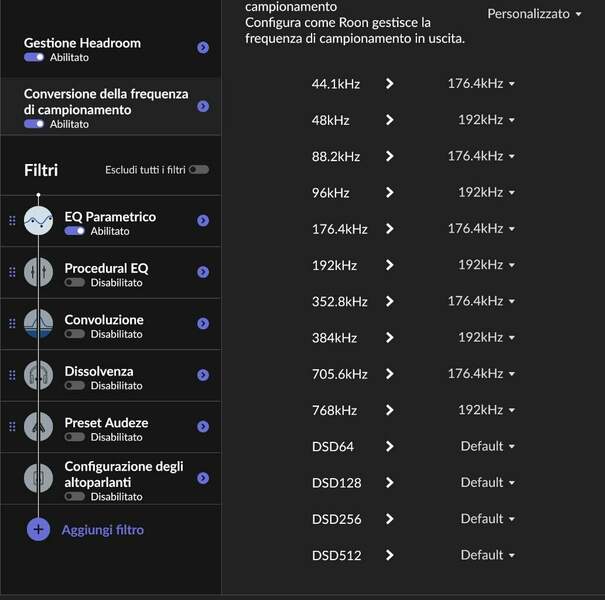
Task: Open the 44.1kHz output rate dropdown
Action: pos(481,84)
